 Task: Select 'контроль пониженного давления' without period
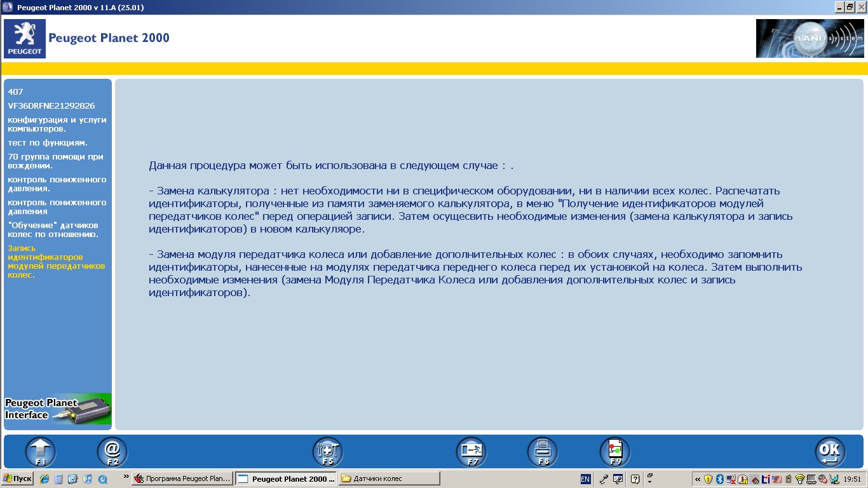tap(57, 207)
